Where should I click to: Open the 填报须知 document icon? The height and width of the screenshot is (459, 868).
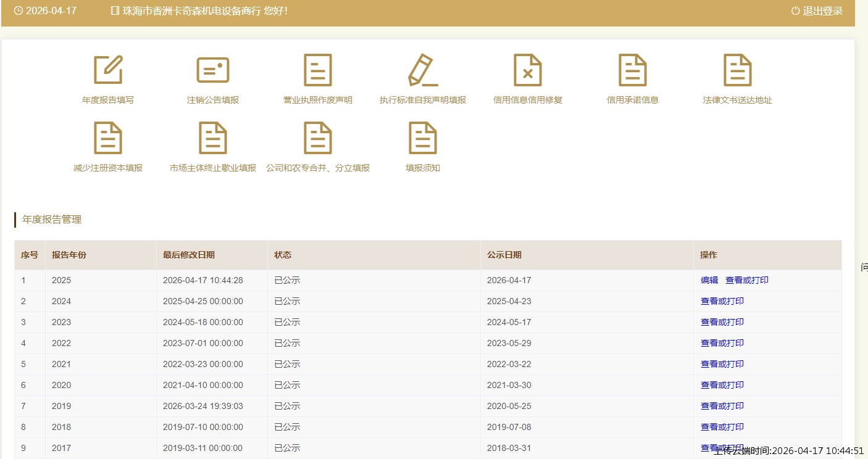coord(423,138)
